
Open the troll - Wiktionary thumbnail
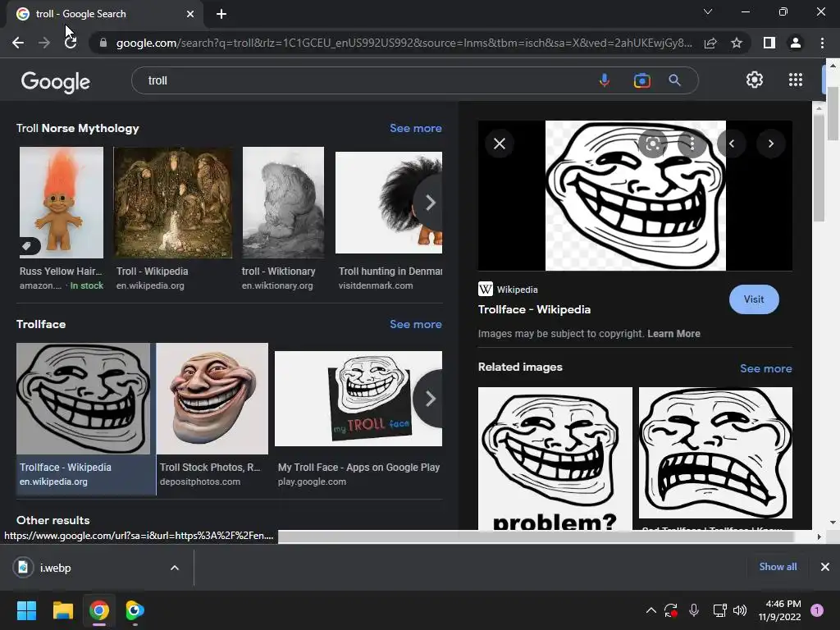(283, 203)
